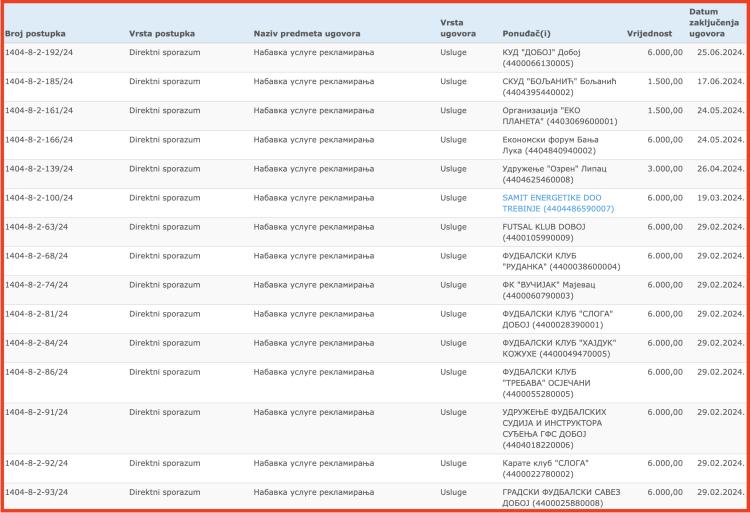Select procedure number 1404-8-2-185/24
The height and width of the screenshot is (513, 750).
tap(39, 81)
